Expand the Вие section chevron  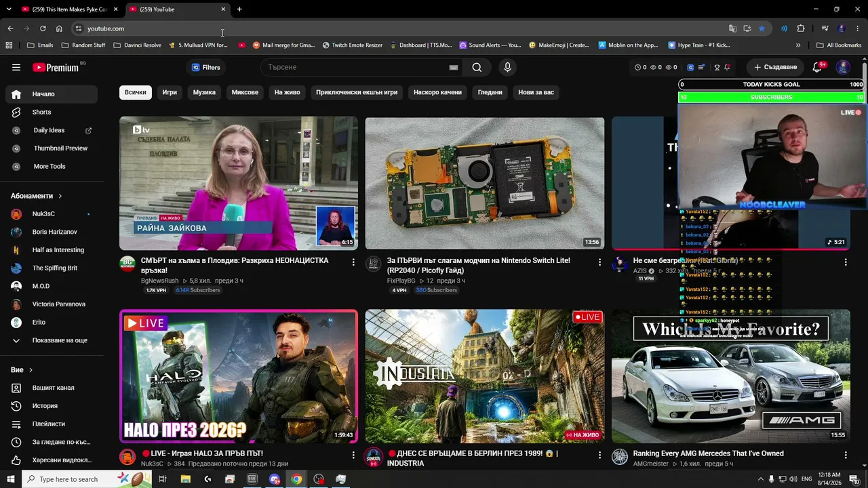click(31, 370)
